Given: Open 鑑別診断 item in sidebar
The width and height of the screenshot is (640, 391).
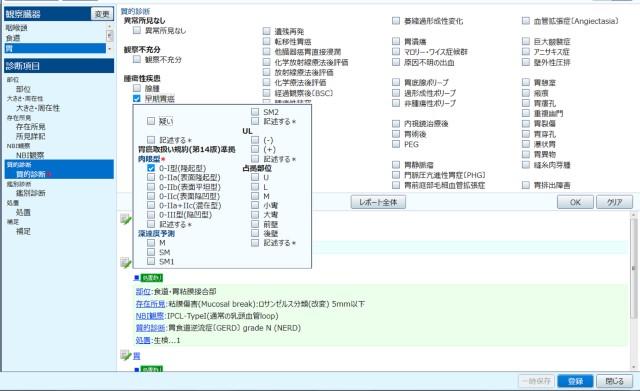Looking at the screenshot, I should tap(31, 193).
